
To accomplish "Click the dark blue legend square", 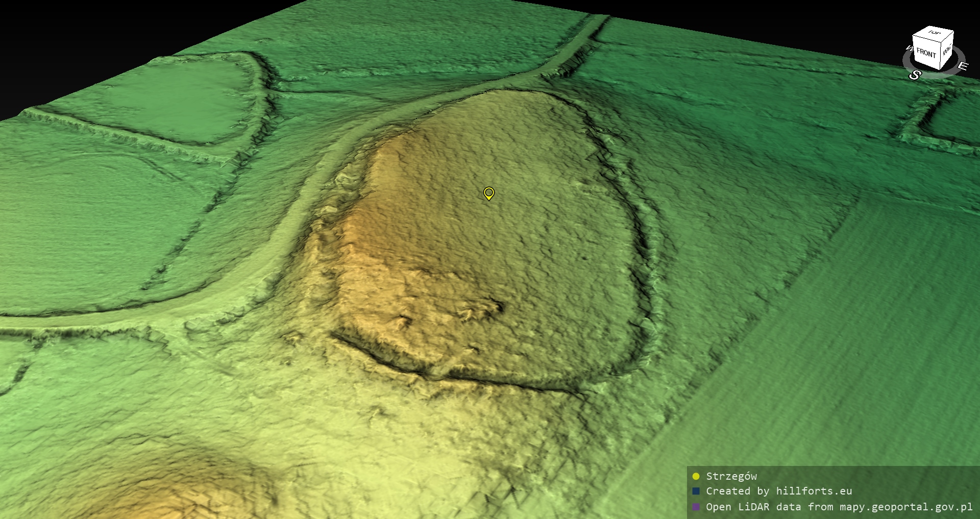I will (696, 491).
